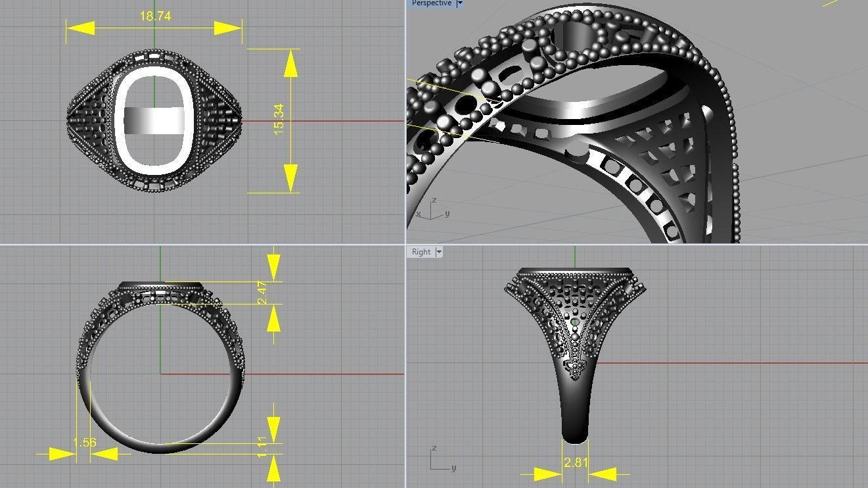Select the 1.56 band thickness dimension

click(85, 443)
